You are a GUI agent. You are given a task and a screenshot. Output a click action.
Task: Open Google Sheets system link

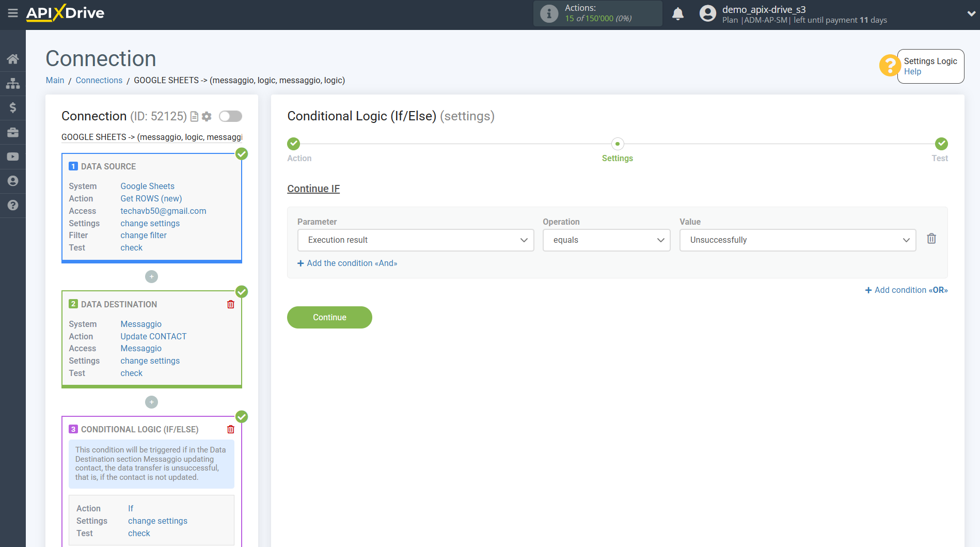pyautogui.click(x=147, y=186)
